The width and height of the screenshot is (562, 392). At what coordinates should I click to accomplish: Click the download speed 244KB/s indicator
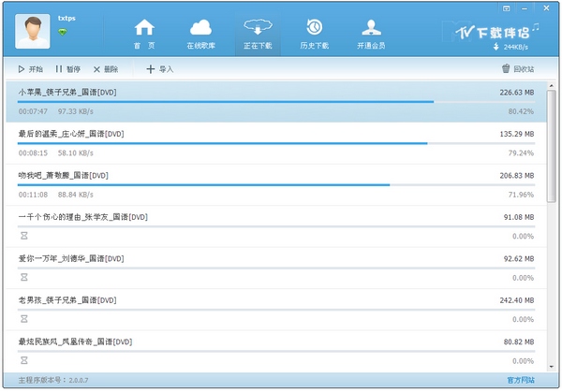(x=510, y=47)
